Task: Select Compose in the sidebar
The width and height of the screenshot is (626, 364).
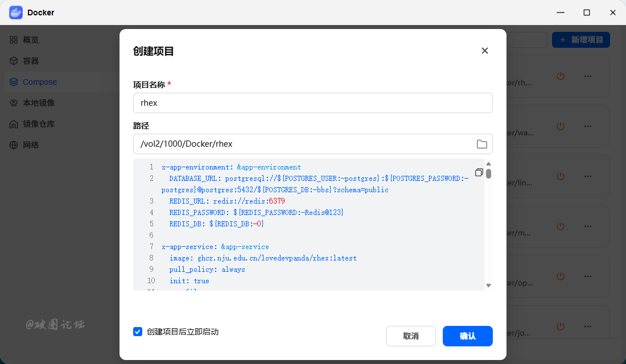Action: [33, 82]
